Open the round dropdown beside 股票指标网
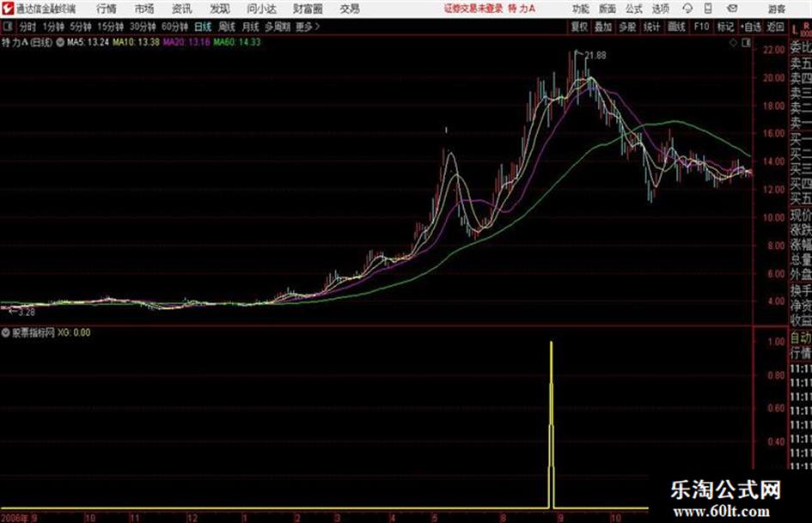The height and width of the screenshot is (523, 812). pyautogui.click(x=6, y=333)
